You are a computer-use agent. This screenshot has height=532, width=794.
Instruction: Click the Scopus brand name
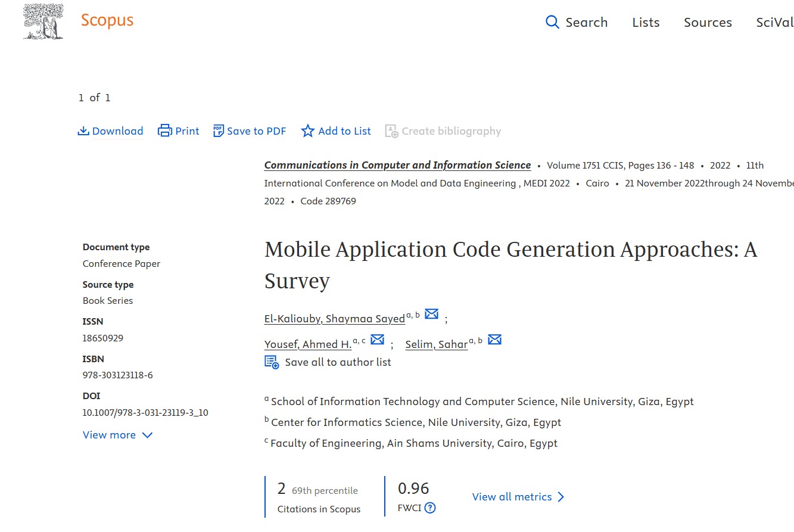pos(107,20)
